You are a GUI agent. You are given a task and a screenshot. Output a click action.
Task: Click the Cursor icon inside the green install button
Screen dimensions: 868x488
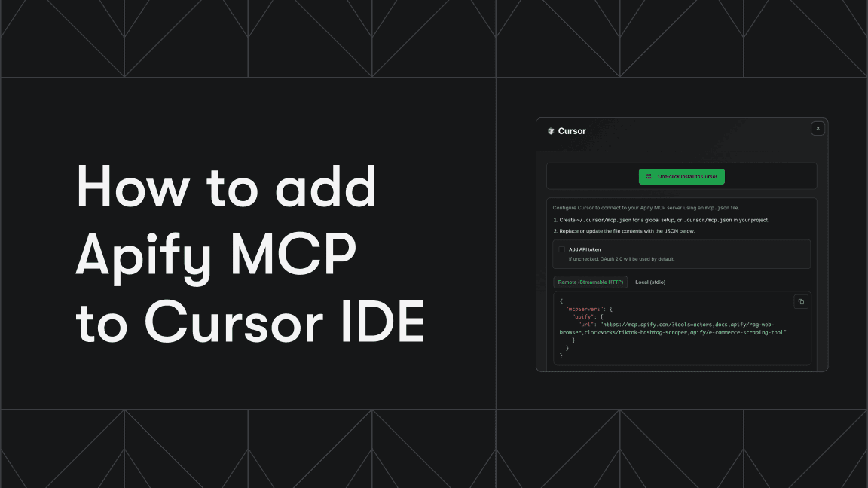[649, 176]
